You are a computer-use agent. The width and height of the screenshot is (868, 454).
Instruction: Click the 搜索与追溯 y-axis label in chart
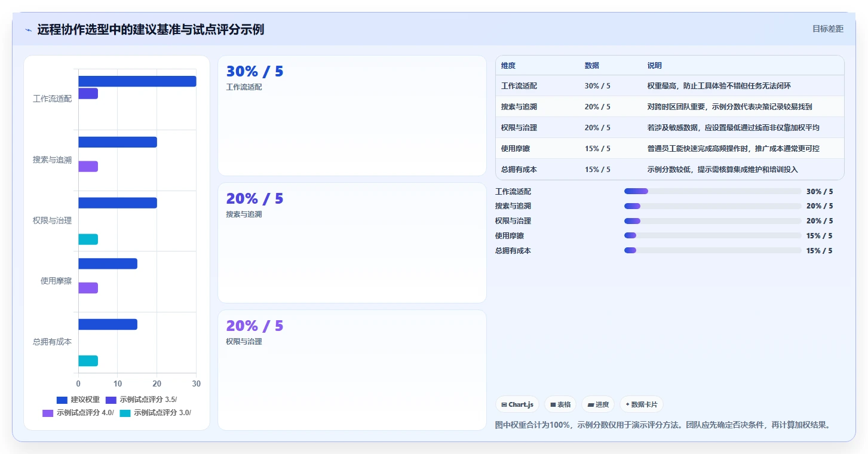point(53,160)
